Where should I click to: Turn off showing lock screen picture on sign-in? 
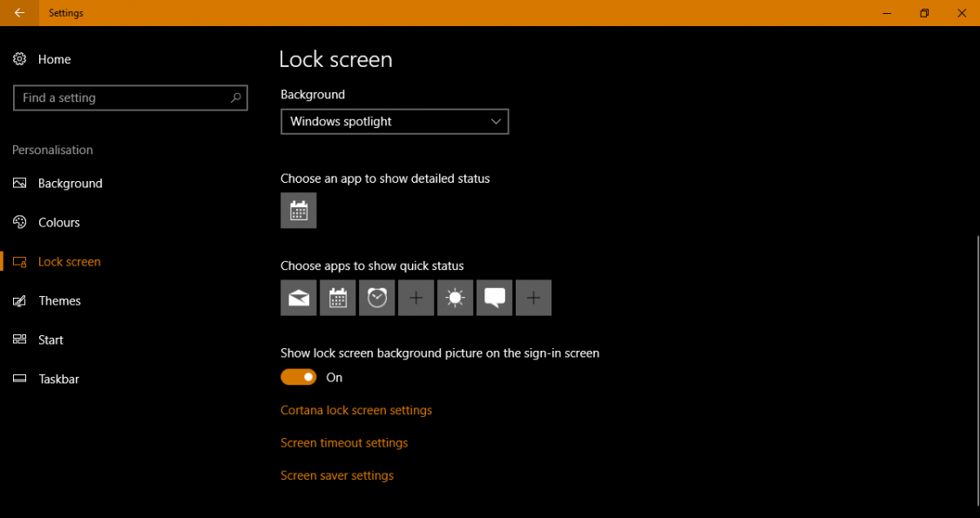(x=298, y=377)
